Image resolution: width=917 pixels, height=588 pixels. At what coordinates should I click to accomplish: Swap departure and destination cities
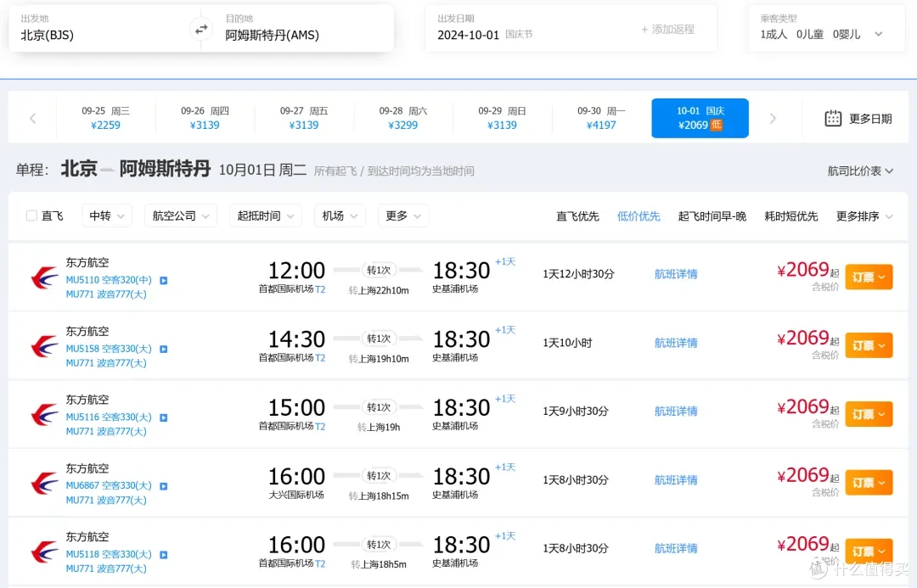click(x=200, y=29)
